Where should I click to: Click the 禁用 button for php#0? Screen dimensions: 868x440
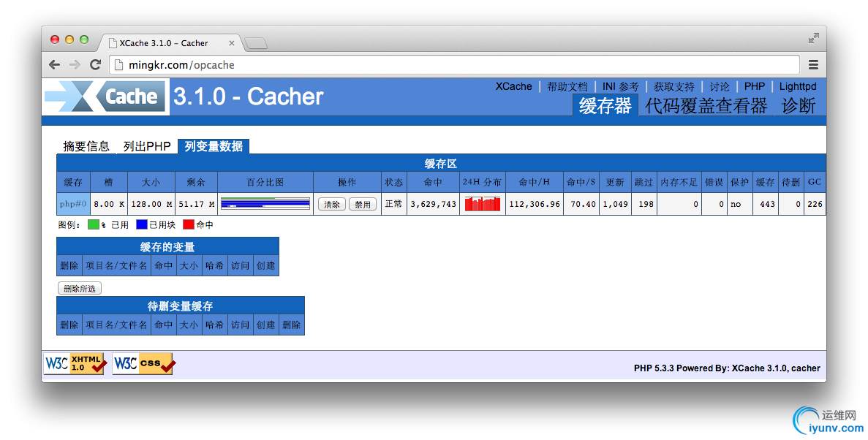[363, 204]
